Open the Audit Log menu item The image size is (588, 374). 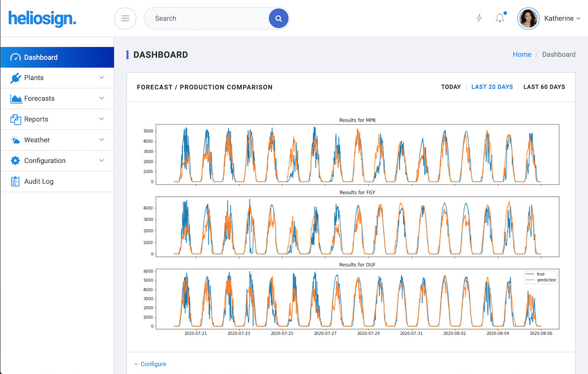57,181
